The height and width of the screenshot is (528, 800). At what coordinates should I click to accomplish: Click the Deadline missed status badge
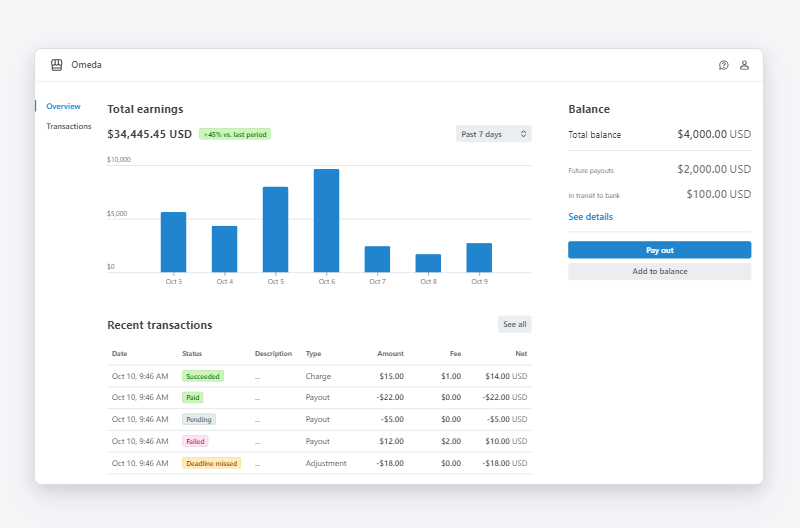click(211, 463)
